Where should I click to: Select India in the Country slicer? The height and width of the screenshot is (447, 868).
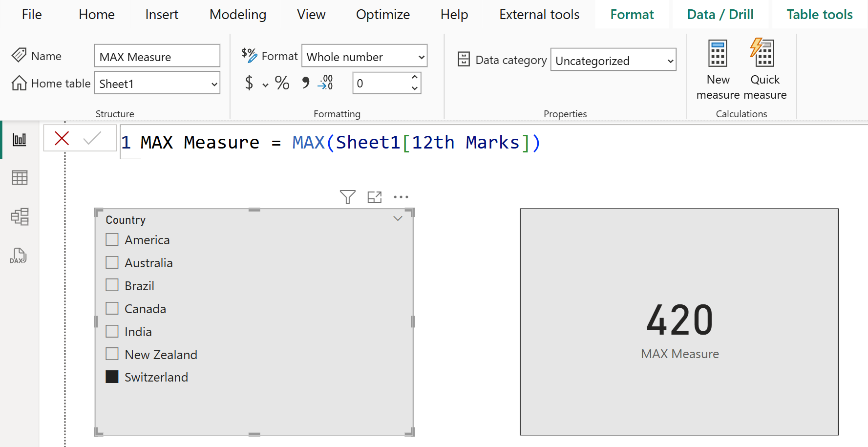[x=112, y=331]
